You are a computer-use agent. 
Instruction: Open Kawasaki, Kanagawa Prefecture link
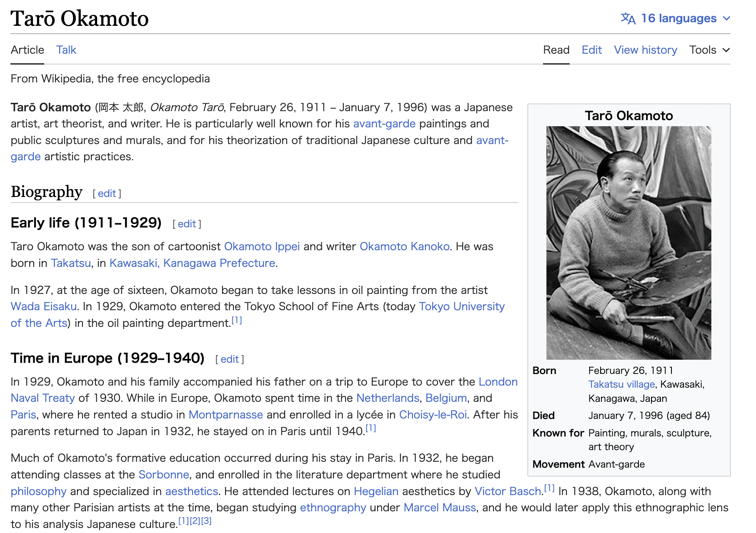pyautogui.click(x=193, y=263)
